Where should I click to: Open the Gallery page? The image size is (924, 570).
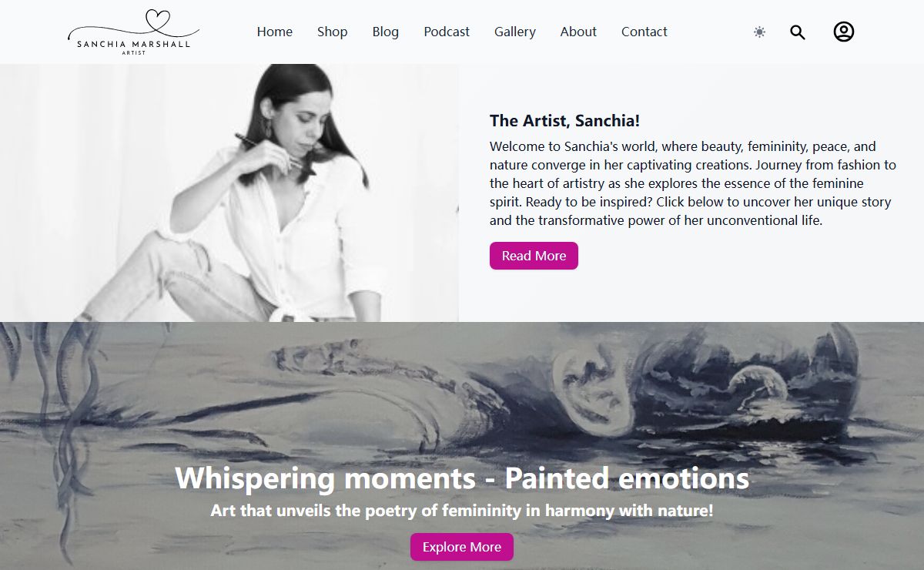515,32
